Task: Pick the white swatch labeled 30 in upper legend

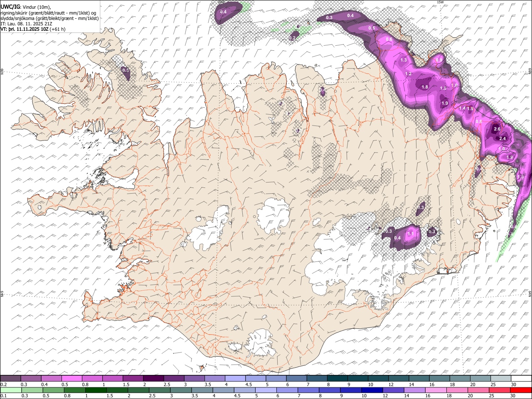Action: [521, 379]
